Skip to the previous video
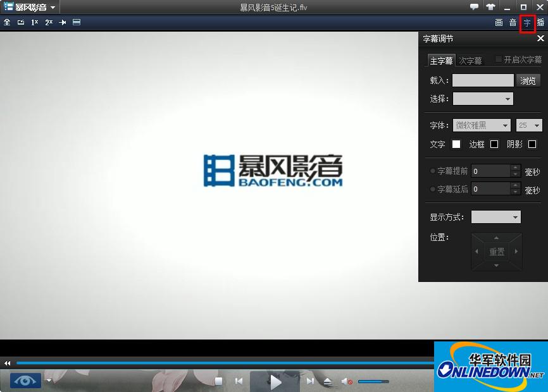 click(x=239, y=381)
